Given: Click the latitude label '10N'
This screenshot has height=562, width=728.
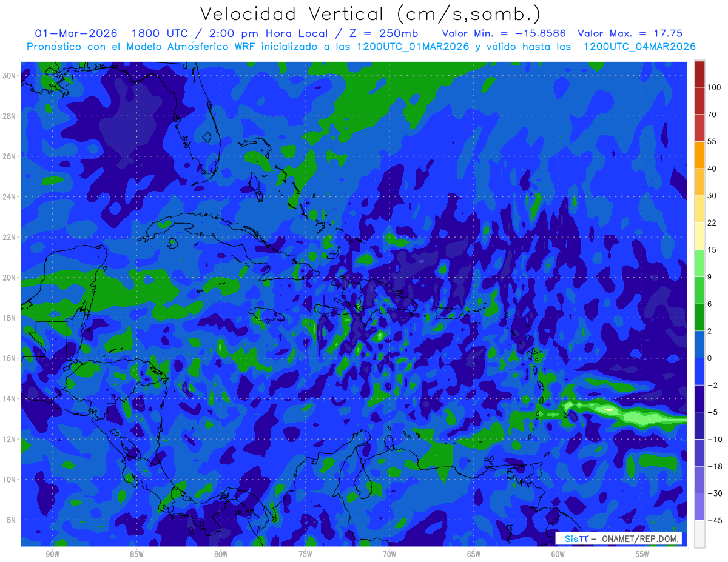Looking at the screenshot, I should [10, 480].
